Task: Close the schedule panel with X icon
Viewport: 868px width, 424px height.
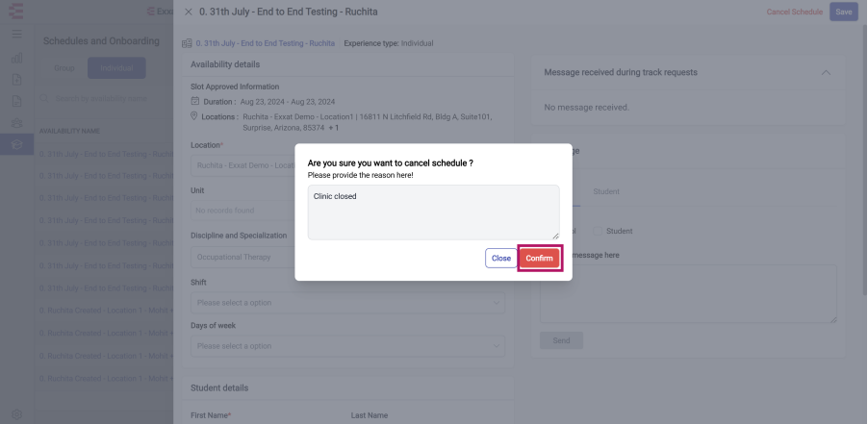Action: tap(189, 12)
